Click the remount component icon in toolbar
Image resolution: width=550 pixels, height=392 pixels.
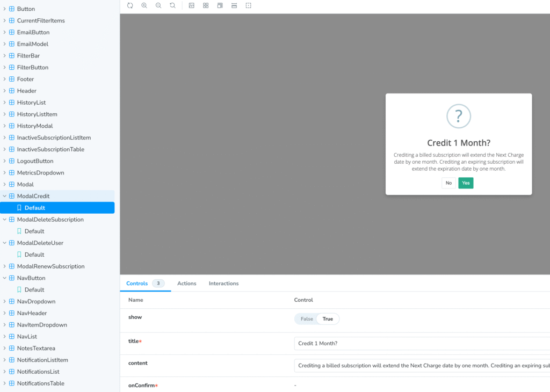(x=130, y=5)
